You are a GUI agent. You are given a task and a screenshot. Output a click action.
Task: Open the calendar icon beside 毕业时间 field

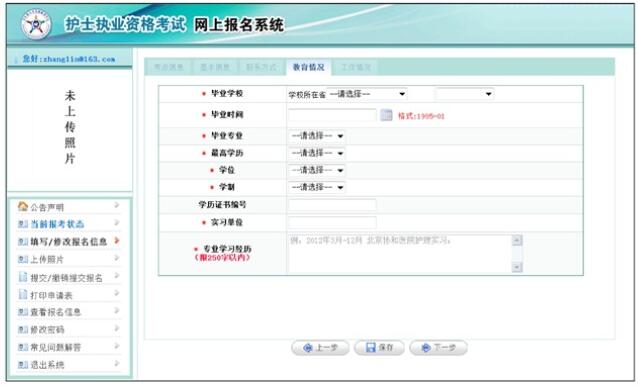pyautogui.click(x=386, y=115)
